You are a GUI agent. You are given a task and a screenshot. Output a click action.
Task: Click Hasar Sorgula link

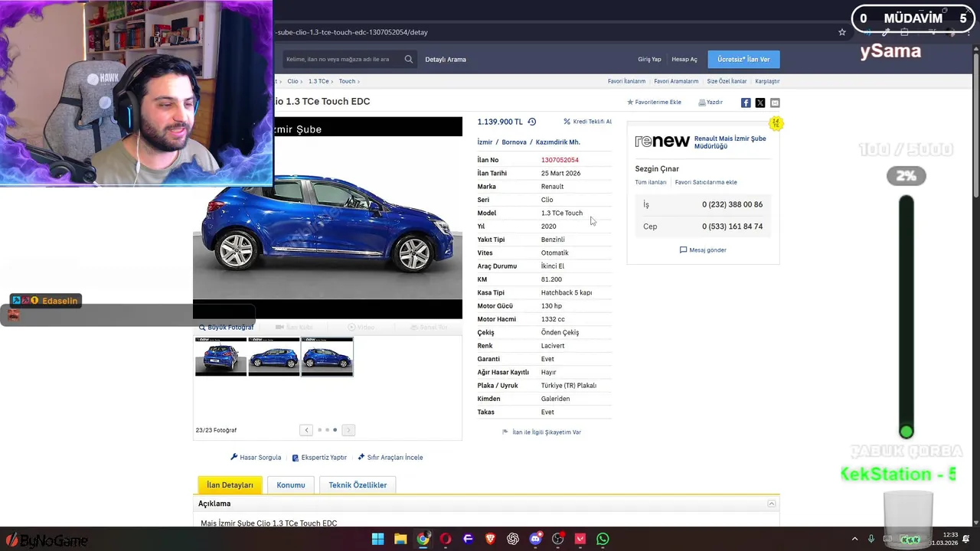pyautogui.click(x=256, y=458)
